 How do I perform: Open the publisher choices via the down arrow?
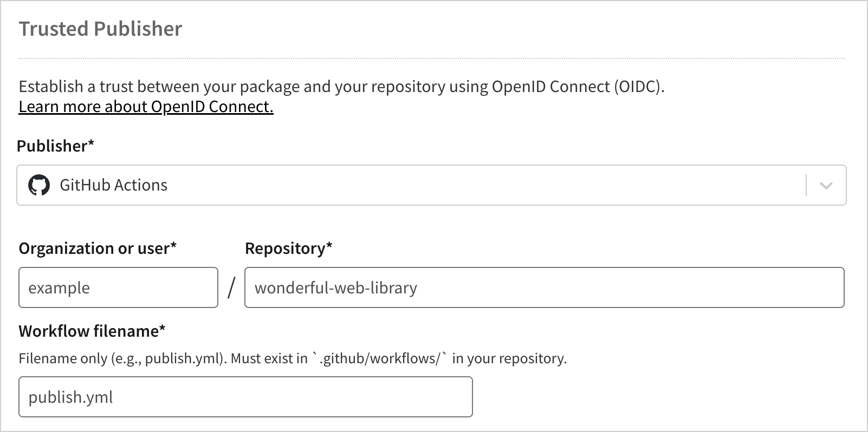[x=826, y=185]
